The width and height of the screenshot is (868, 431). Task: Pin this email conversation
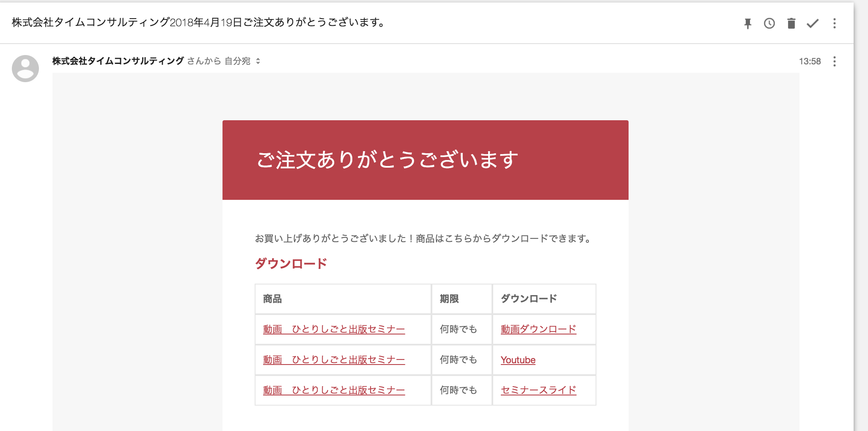point(747,23)
